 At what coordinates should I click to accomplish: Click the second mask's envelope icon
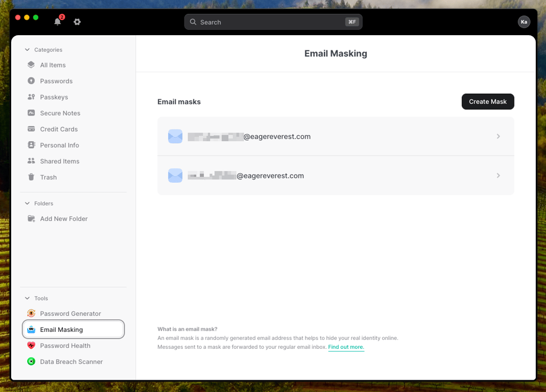tap(175, 176)
